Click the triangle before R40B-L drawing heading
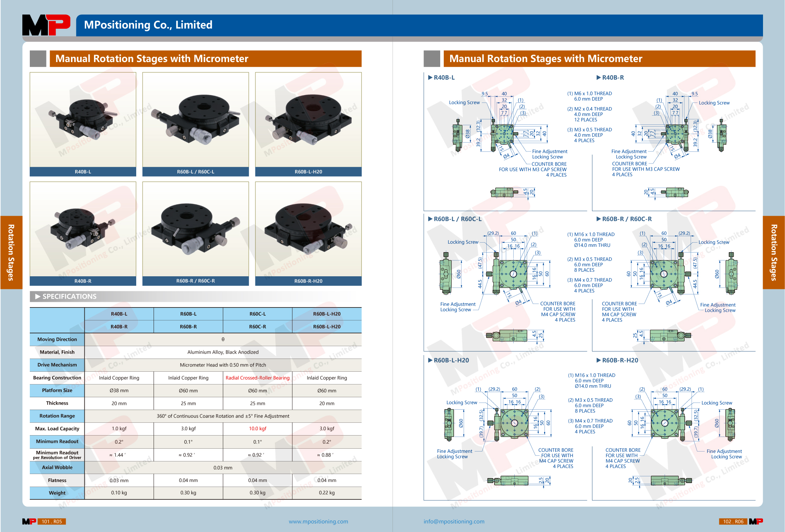The width and height of the screenshot is (785, 532). pyautogui.click(x=430, y=77)
